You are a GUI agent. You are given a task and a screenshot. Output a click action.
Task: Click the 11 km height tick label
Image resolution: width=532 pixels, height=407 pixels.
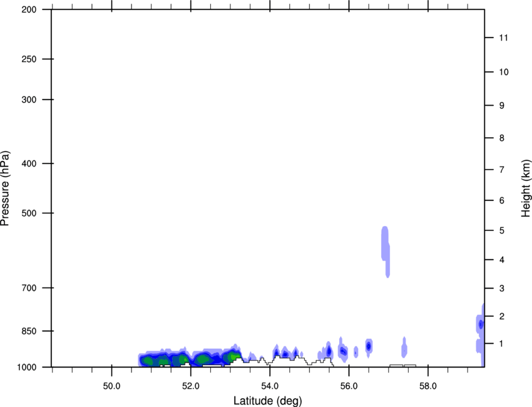503,38
